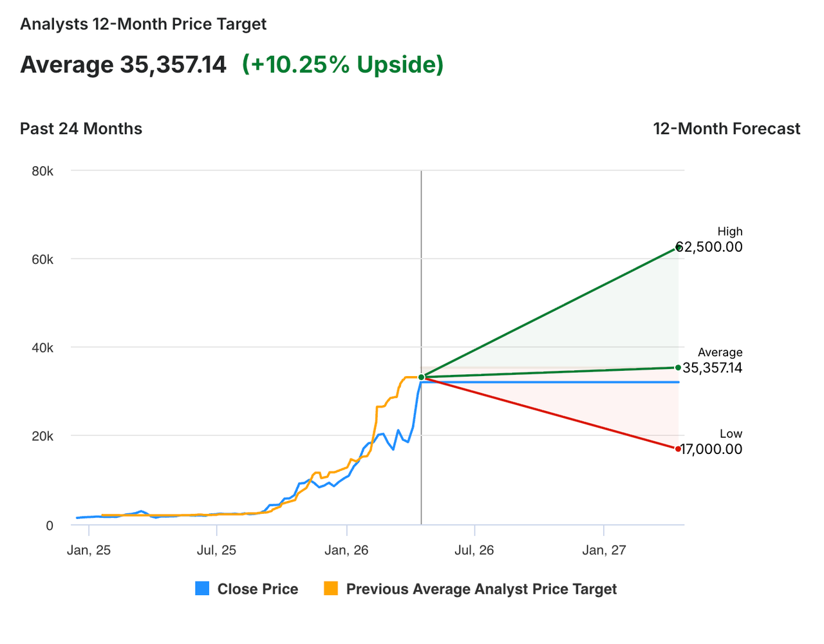Toggle Previous Average Analyst Price Target label
The width and height of the screenshot is (824, 644).
(x=481, y=589)
